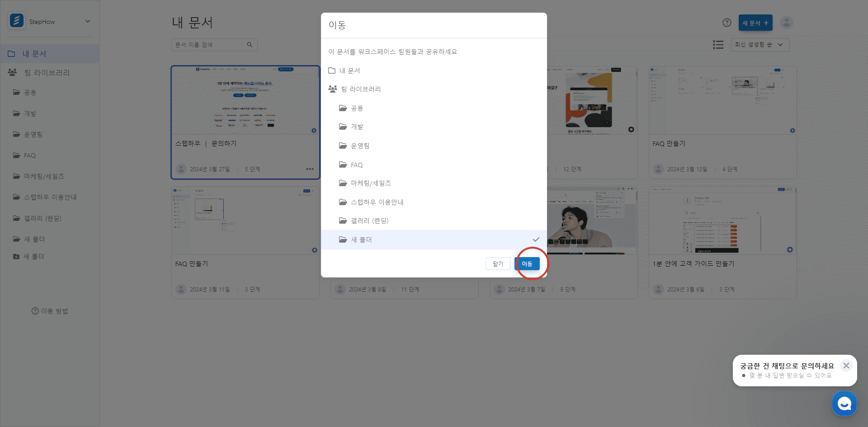Click the magnifier icon in the search box

(250, 45)
